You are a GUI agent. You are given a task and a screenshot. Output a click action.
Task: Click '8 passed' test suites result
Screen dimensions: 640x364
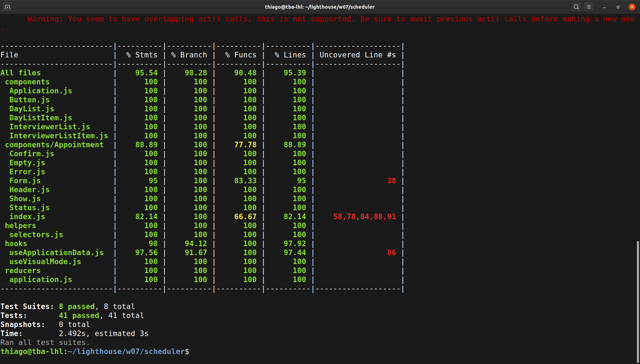[x=77, y=307]
